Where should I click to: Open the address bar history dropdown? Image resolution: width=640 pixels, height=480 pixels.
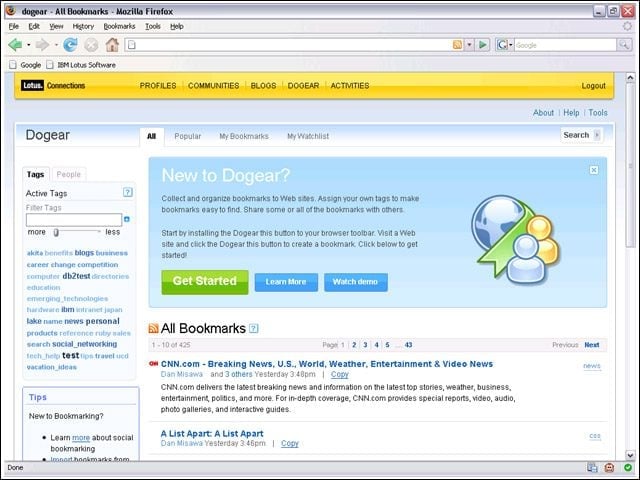coord(469,44)
